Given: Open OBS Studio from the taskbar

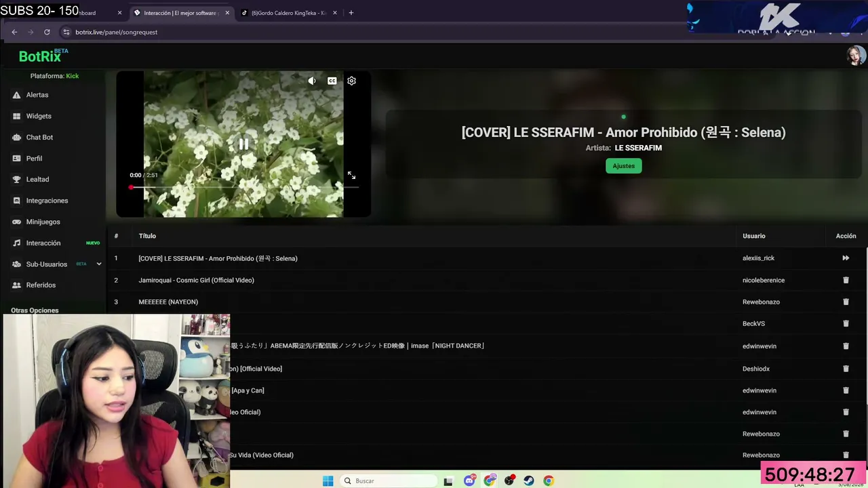Looking at the screenshot, I should coord(509,481).
